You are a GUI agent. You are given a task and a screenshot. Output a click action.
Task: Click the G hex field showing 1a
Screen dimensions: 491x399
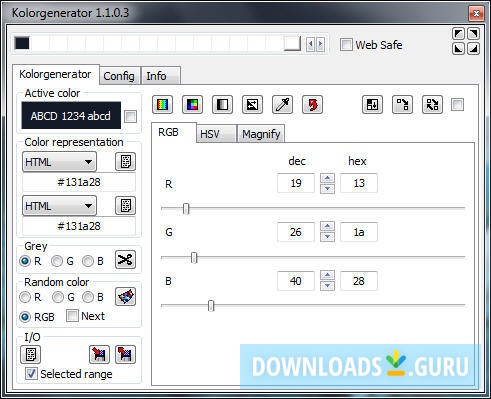[x=359, y=232]
